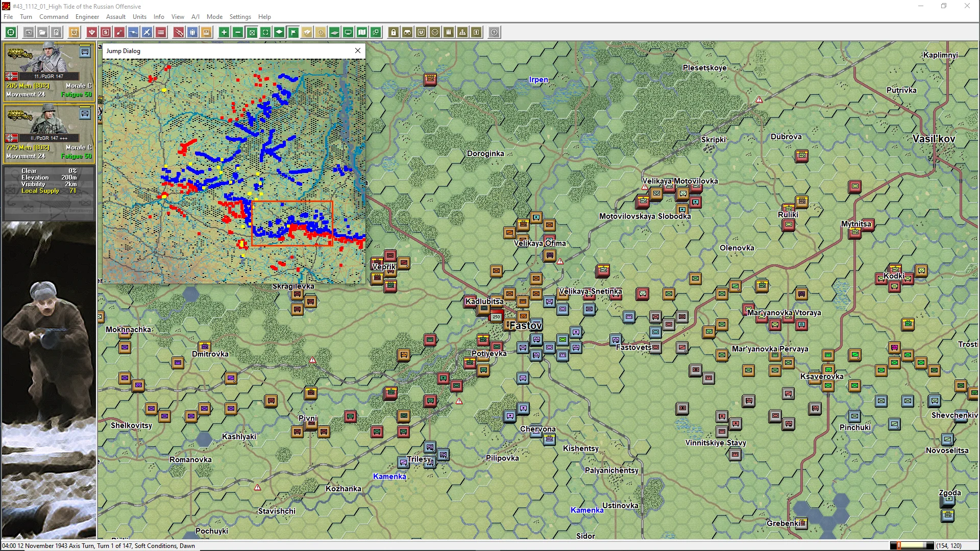Click the blue soldiers group toolbar icon
980x551 pixels.
(192, 33)
